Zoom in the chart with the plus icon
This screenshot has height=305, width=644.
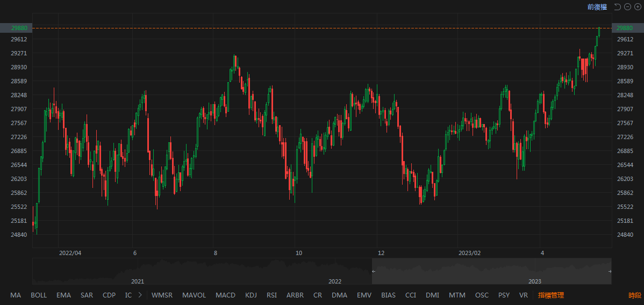pyautogui.click(x=636, y=6)
